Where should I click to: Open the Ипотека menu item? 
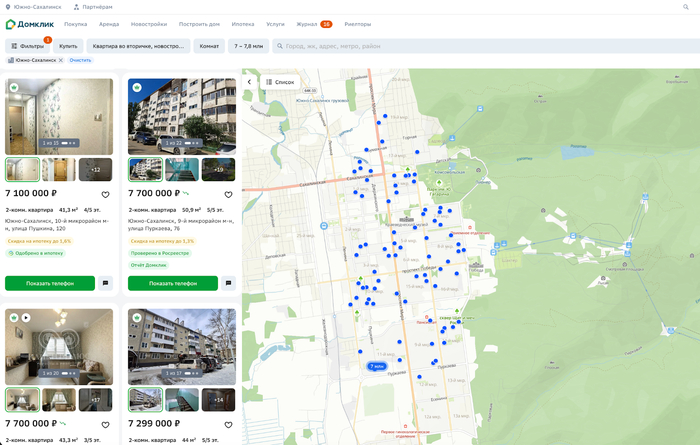pos(242,23)
